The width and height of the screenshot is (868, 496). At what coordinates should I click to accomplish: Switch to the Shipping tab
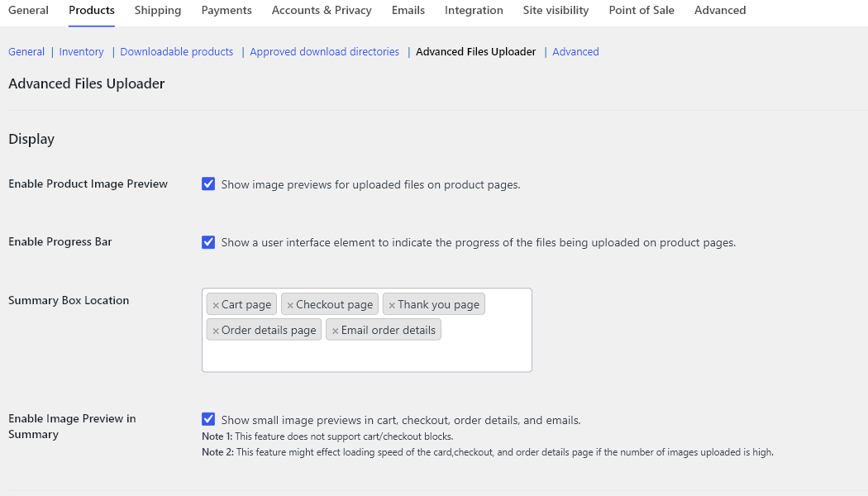click(x=158, y=11)
